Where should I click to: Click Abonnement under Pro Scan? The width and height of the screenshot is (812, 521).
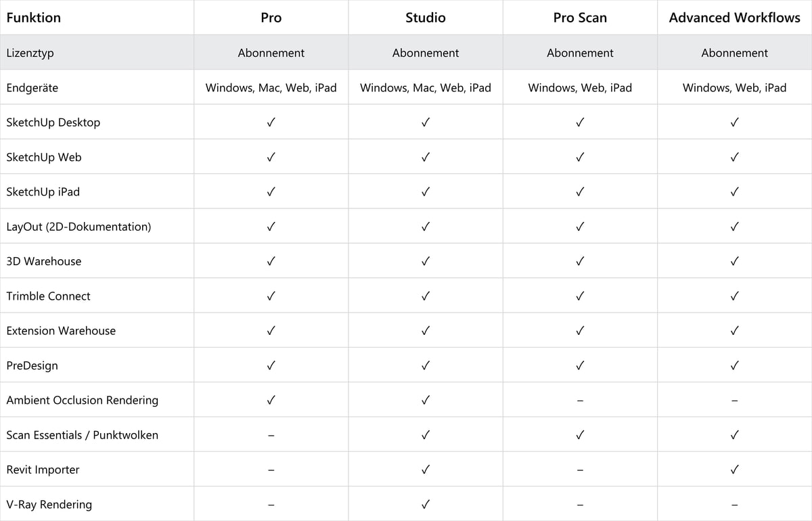coord(580,53)
